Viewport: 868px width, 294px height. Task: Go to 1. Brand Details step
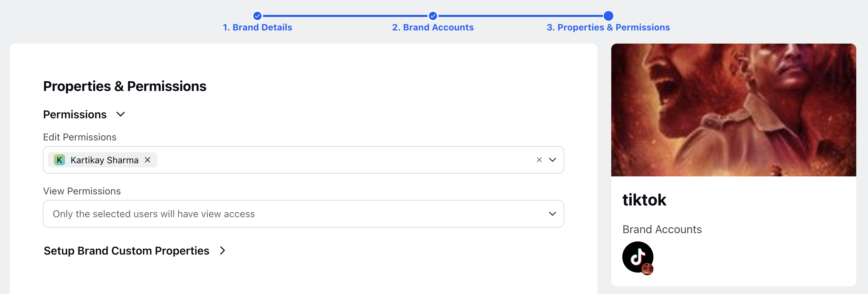[257, 27]
